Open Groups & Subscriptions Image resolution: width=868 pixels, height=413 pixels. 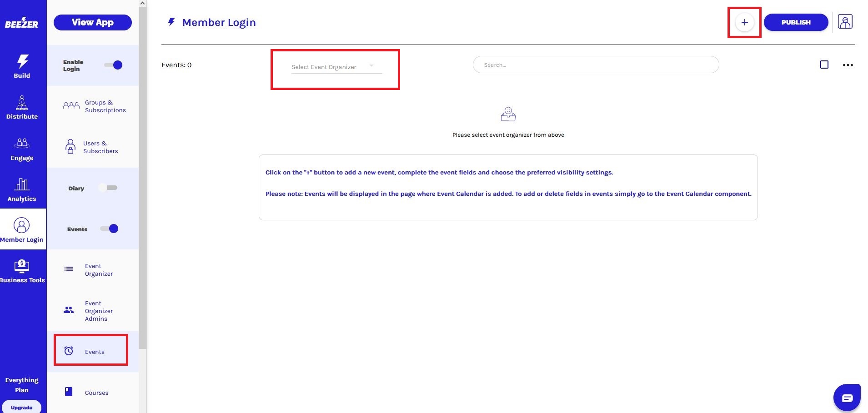click(93, 106)
